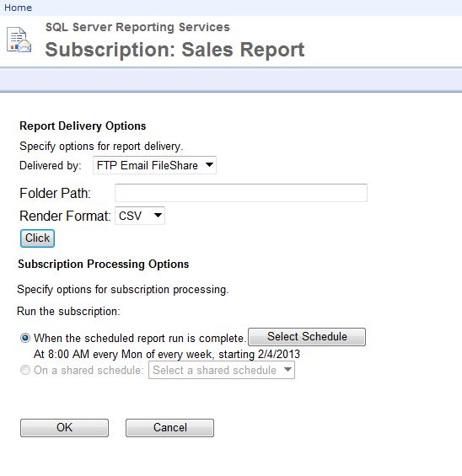Click the 'Render Format:' label
The width and height of the screenshot is (462, 476).
(65, 216)
